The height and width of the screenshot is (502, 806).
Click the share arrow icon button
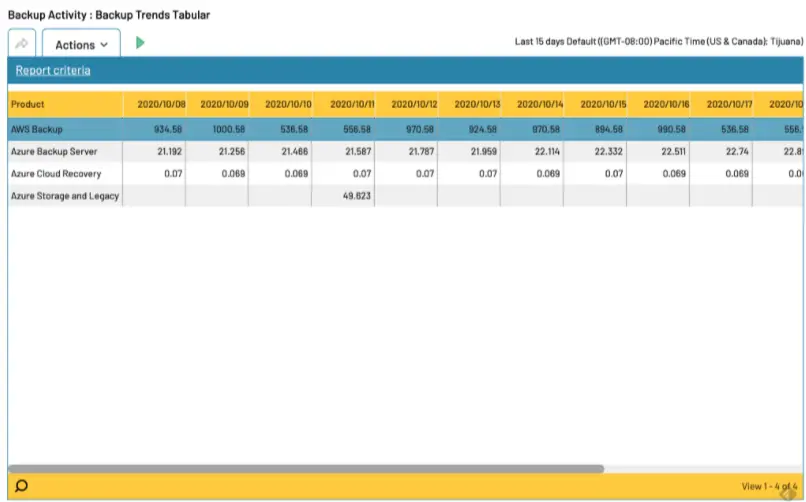tap(22, 44)
